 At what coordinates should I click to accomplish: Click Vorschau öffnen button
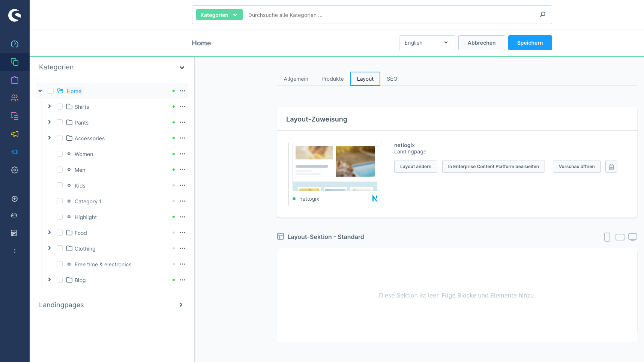click(576, 167)
